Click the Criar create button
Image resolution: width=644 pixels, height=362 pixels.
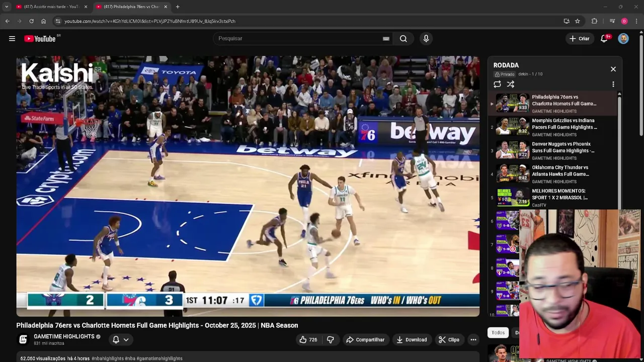click(x=579, y=39)
